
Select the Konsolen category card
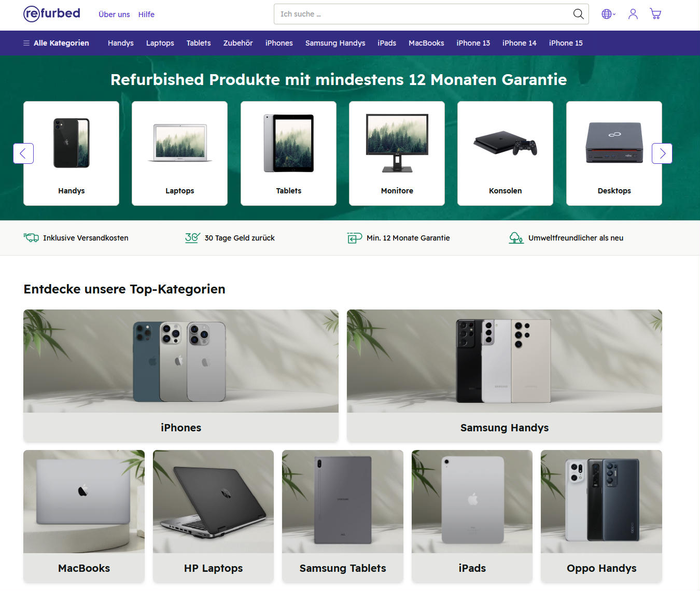(505, 153)
